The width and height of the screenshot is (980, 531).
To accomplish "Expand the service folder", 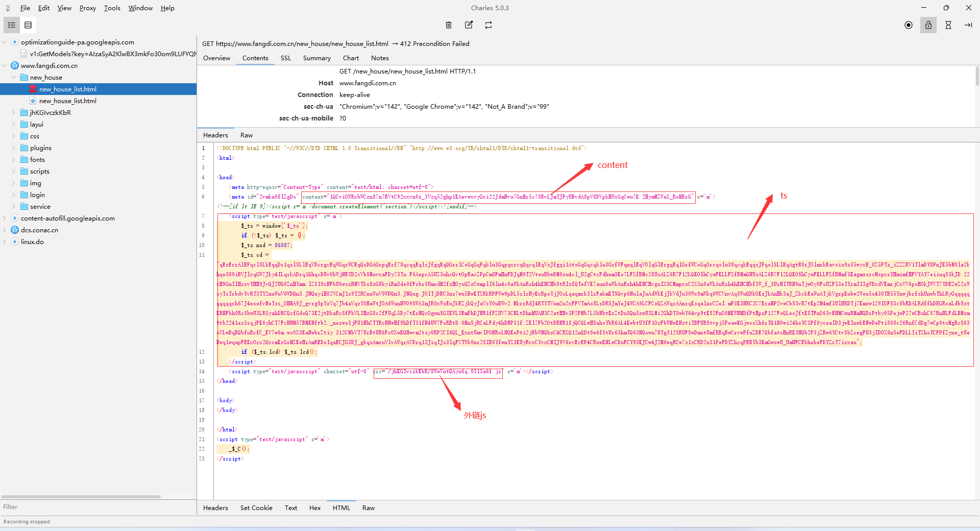I will [x=14, y=206].
